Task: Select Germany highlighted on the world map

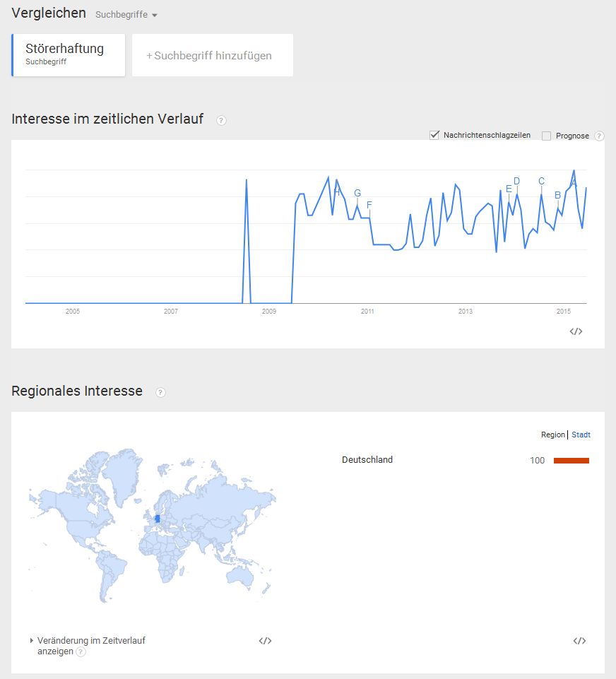Action: click(158, 519)
